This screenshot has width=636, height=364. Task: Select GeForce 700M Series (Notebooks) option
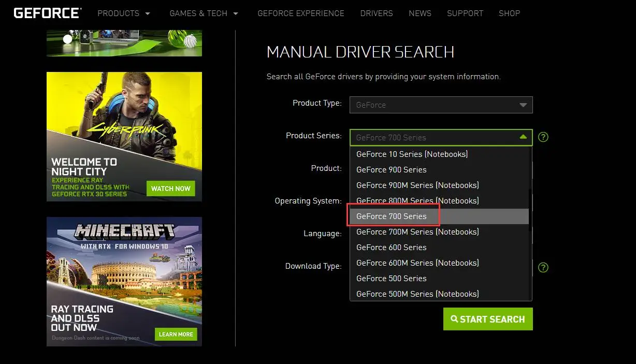[x=439, y=231]
